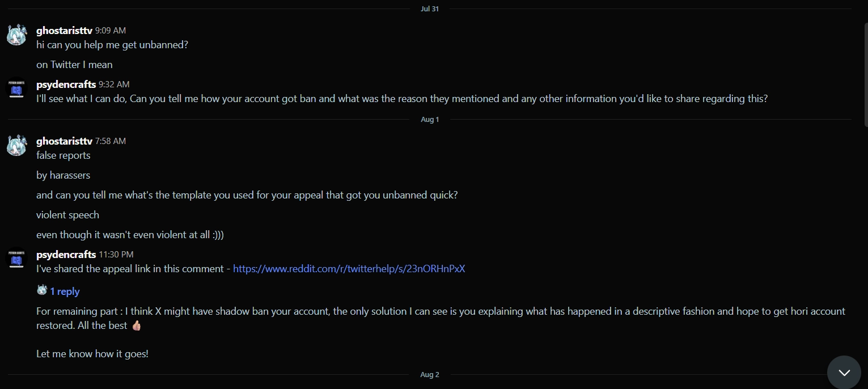The height and width of the screenshot is (389, 868).
Task: Click the small replier avatar next to "1 reply"
Action: [x=42, y=290]
